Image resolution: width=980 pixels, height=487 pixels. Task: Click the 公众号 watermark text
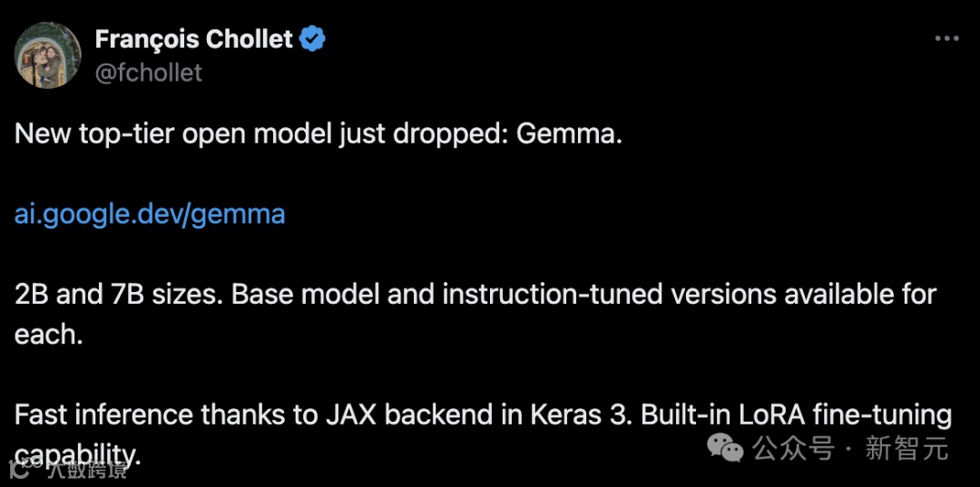(x=793, y=448)
